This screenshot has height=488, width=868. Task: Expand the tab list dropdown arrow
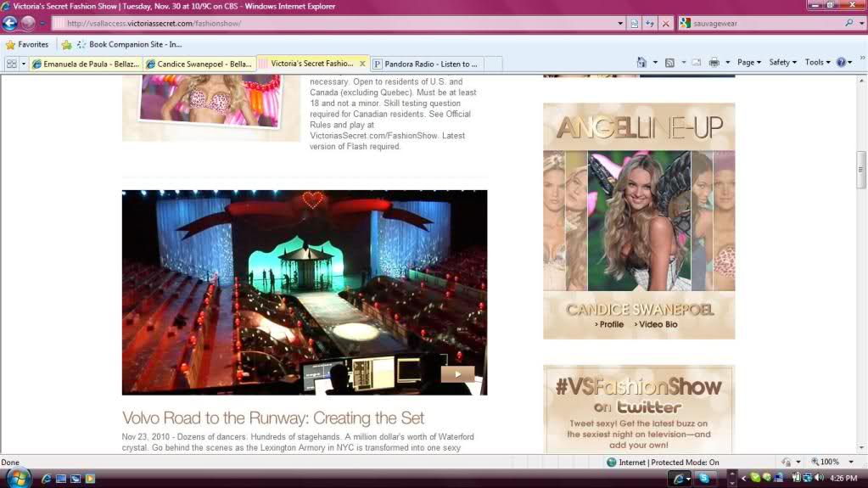(x=23, y=64)
